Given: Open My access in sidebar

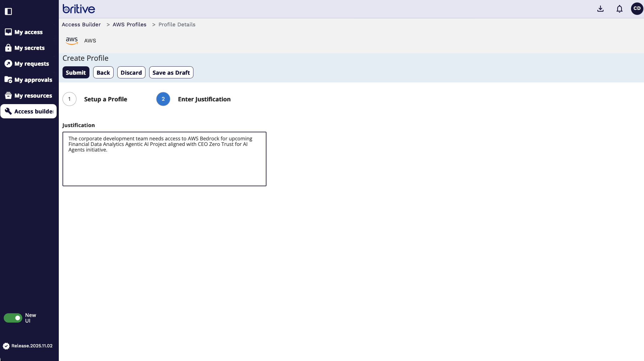Looking at the screenshot, I should point(28,32).
